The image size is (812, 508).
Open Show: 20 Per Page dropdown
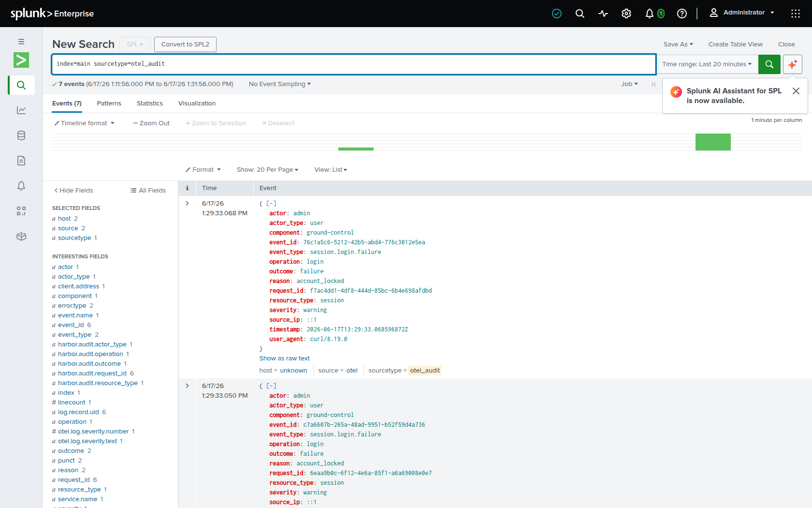point(267,170)
